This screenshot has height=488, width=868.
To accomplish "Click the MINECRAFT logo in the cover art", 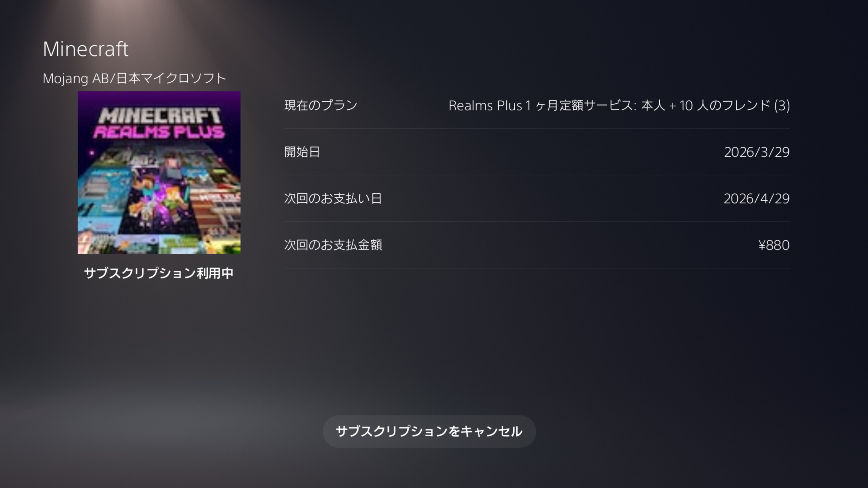I will coord(159,115).
